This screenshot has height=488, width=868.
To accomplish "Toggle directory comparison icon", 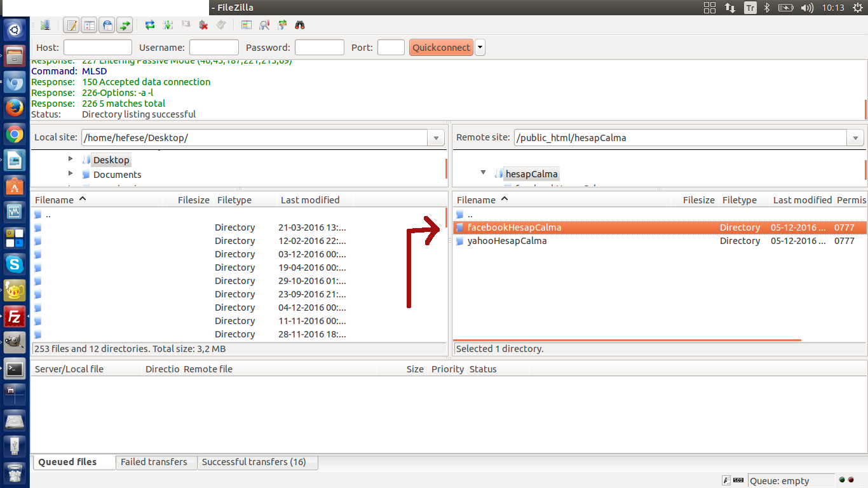I will coord(264,25).
